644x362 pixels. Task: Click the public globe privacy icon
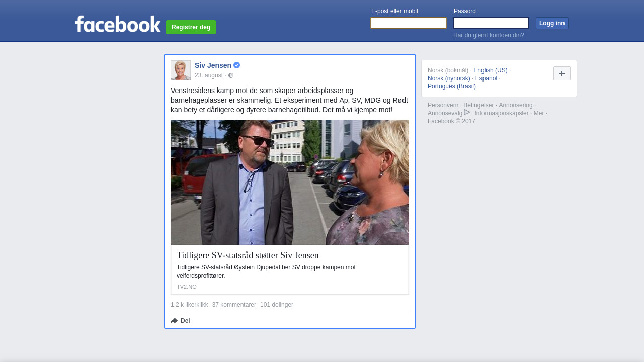point(231,76)
